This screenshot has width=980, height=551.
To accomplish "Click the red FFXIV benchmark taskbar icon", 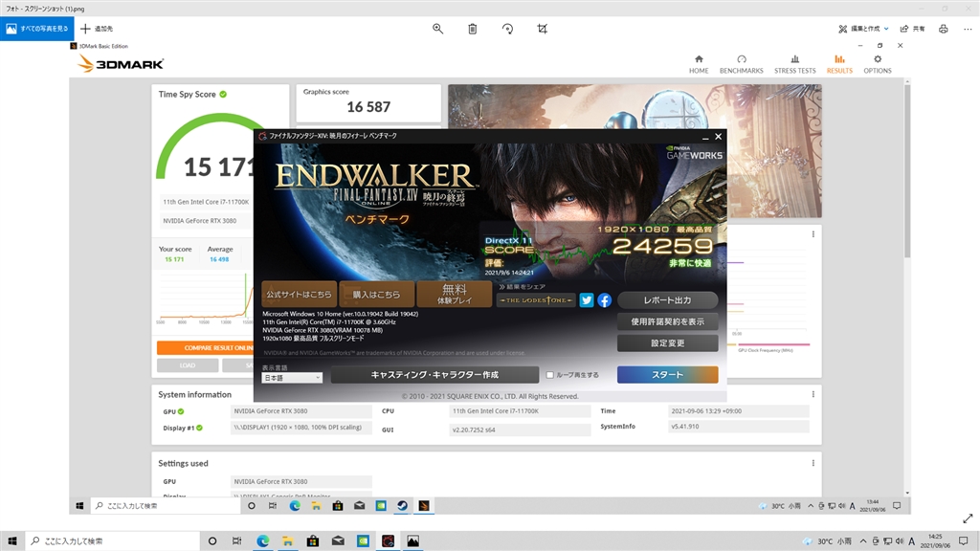I will pyautogui.click(x=389, y=541).
